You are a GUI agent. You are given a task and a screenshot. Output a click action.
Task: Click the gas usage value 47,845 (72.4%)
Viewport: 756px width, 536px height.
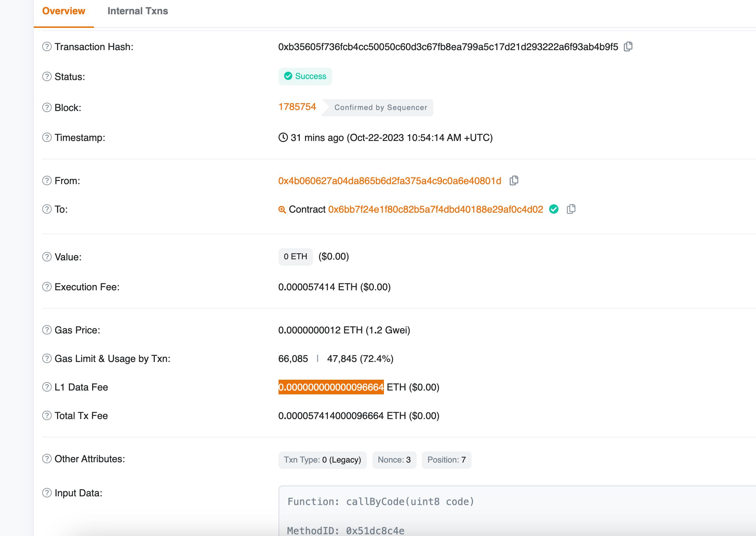pyautogui.click(x=360, y=359)
